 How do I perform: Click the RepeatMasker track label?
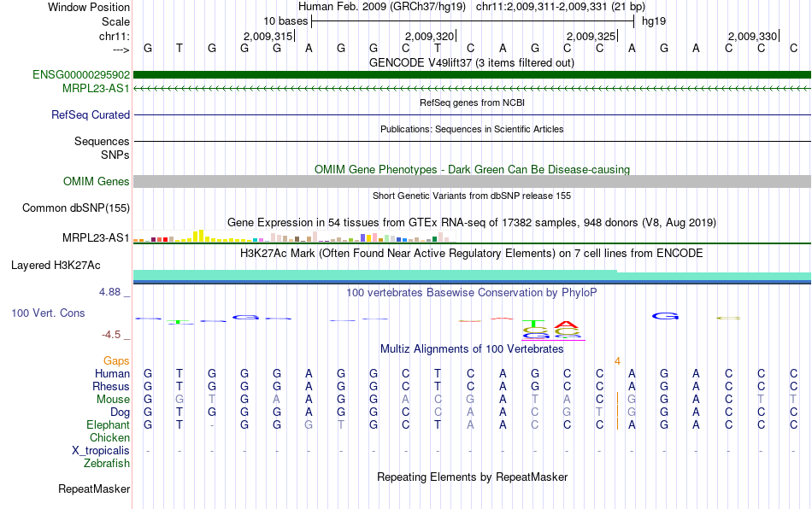[94, 489]
